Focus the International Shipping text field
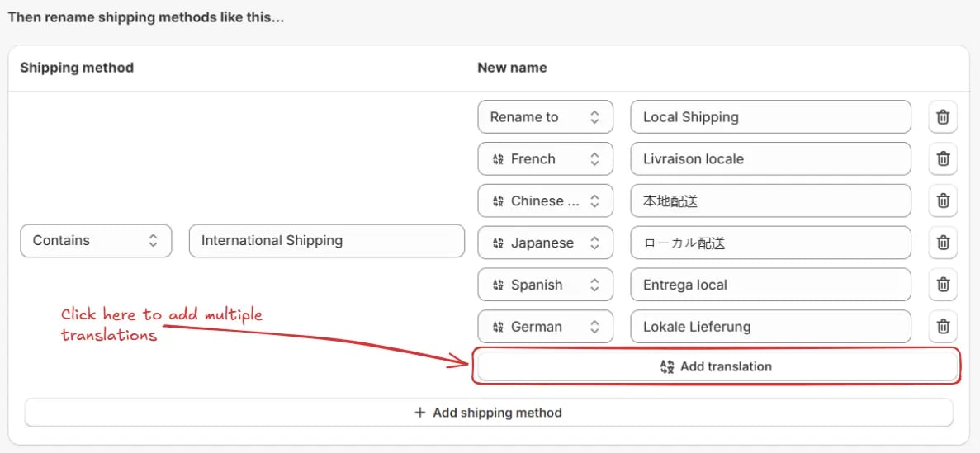The width and height of the screenshot is (980, 453). pyautogui.click(x=326, y=241)
